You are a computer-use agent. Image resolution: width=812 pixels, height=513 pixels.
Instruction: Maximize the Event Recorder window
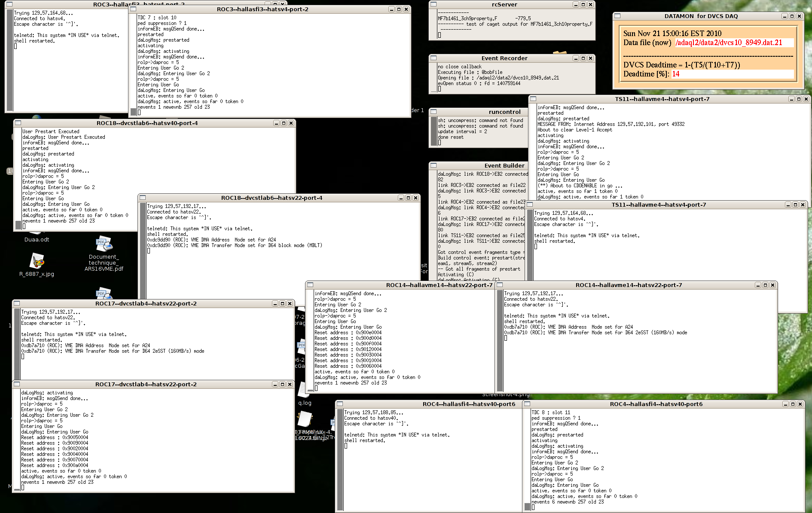(x=583, y=58)
